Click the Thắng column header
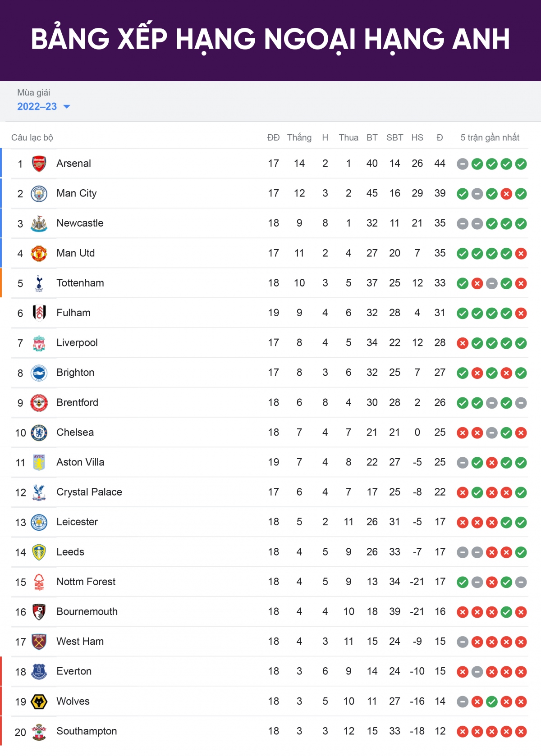The height and width of the screenshot is (756, 541). point(299,137)
